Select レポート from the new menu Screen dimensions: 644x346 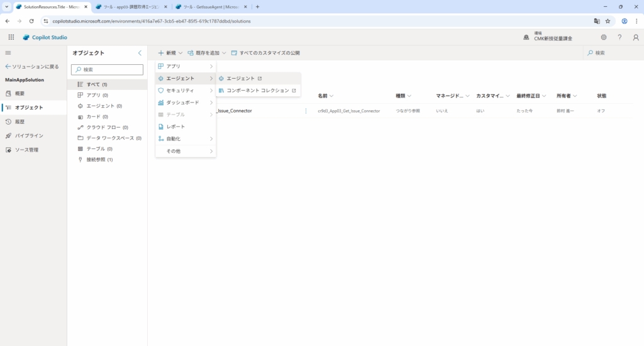(175, 126)
